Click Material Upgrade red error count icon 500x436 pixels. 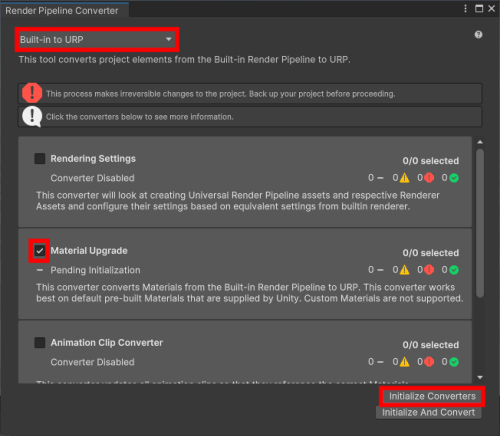click(x=429, y=270)
